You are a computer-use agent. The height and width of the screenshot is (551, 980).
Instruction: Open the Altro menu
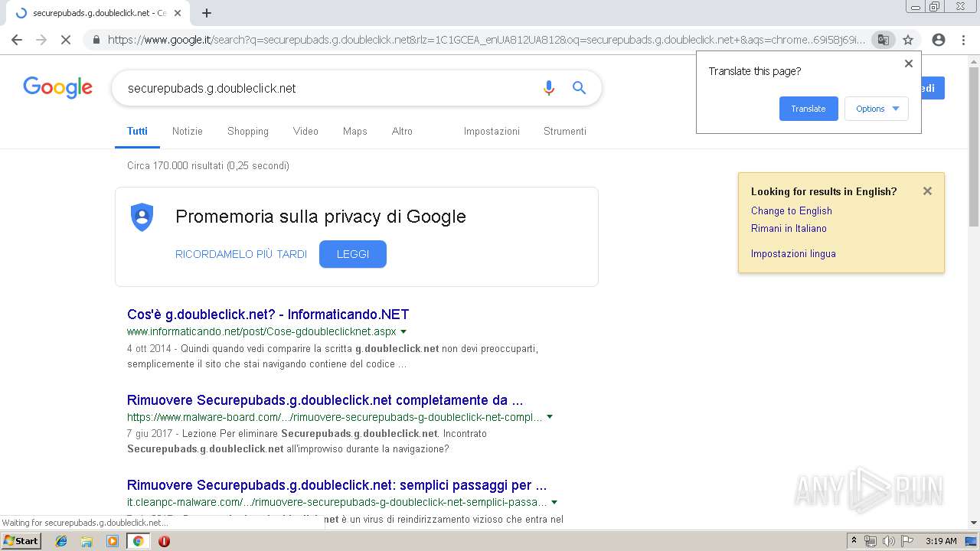(x=402, y=132)
